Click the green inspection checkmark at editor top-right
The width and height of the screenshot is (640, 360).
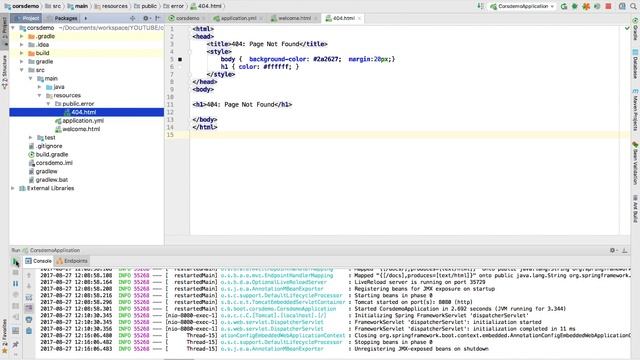627,28
